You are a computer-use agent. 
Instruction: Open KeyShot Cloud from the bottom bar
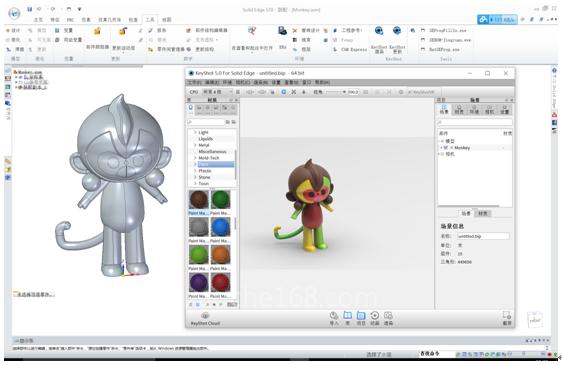point(205,318)
